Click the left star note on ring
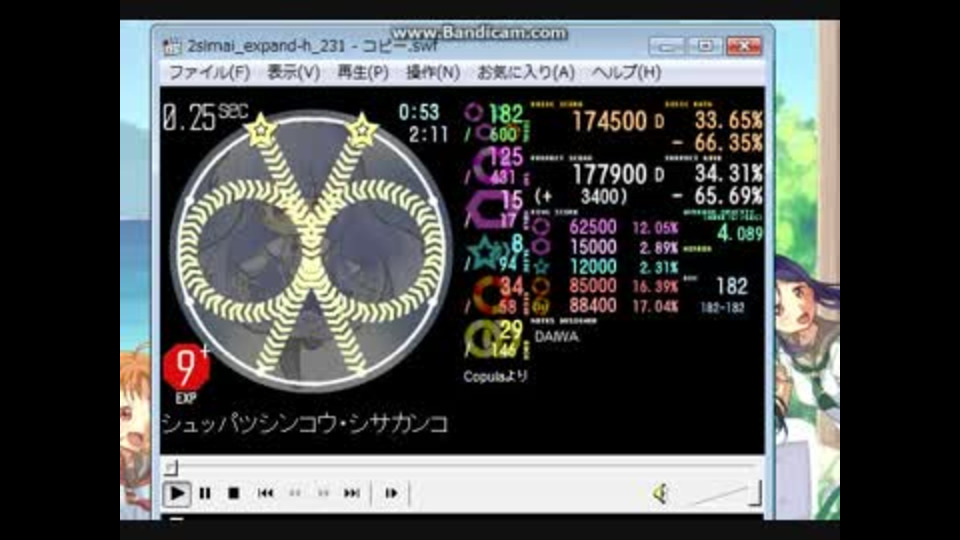 [x=261, y=129]
